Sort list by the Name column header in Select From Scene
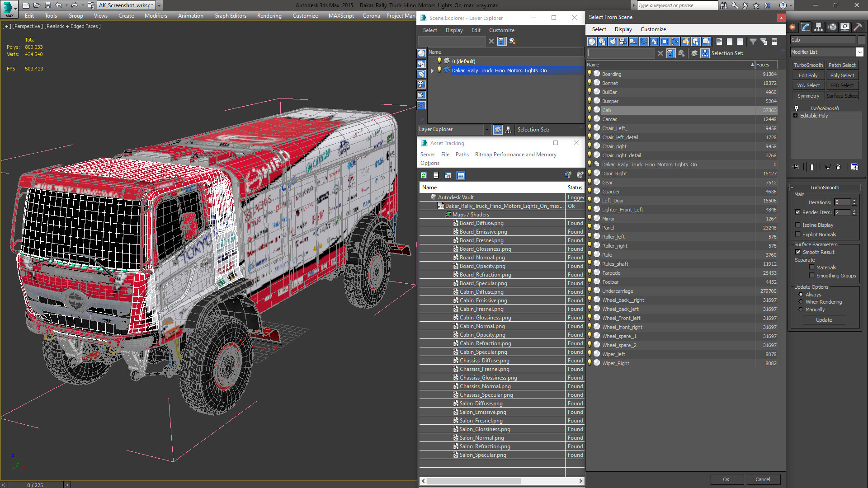This screenshot has height=488, width=868. (670, 65)
